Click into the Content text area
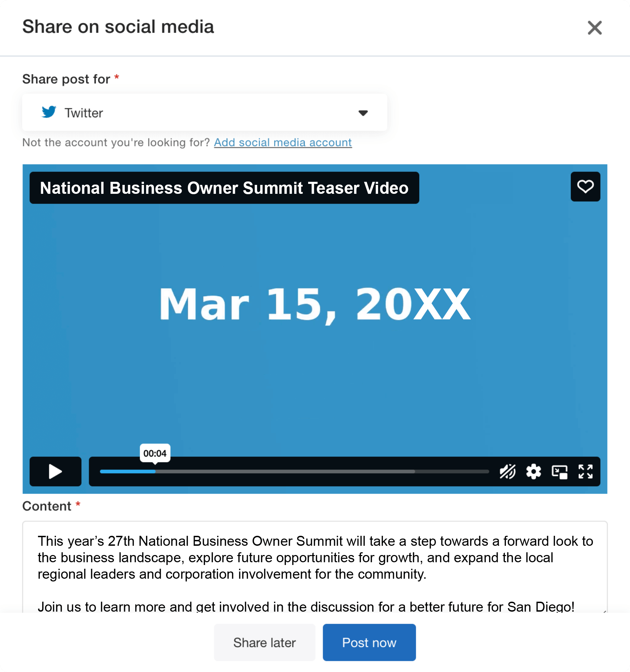Screen dimensions: 630x672 point(315,557)
